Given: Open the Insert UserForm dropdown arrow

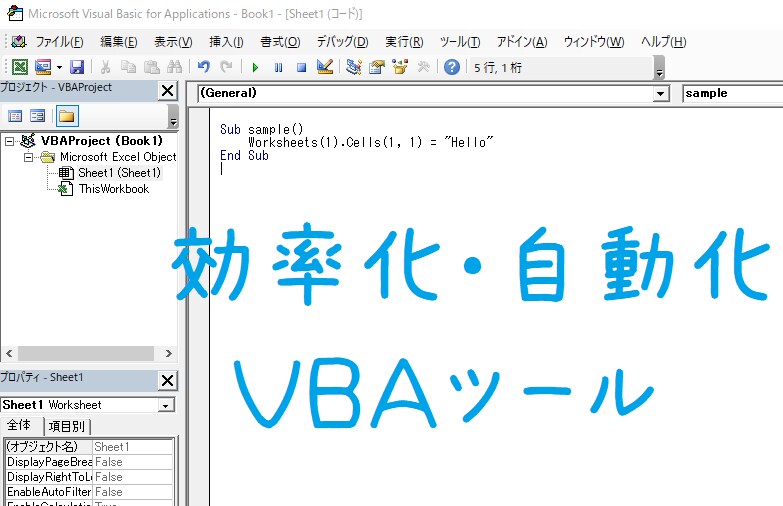Looking at the screenshot, I should tap(59, 67).
